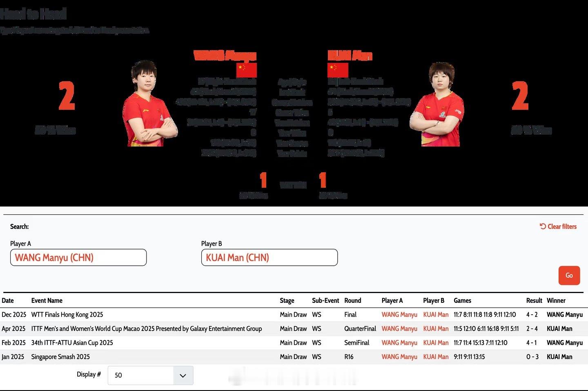Focus the Player B search field

[x=269, y=258]
